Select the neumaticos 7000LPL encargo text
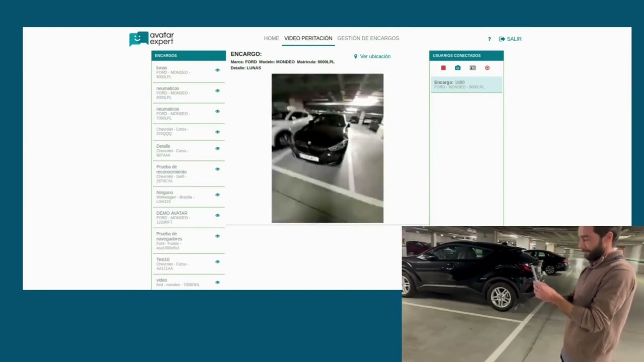The width and height of the screenshot is (644, 362). point(174,113)
